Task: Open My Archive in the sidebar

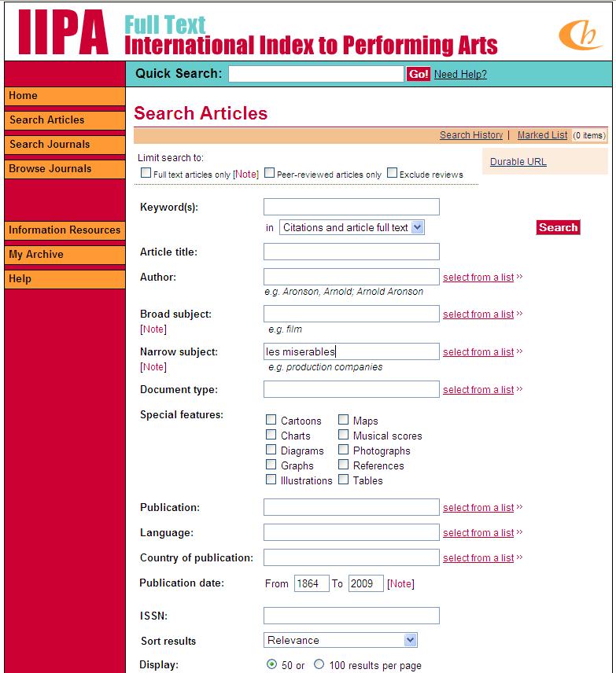Action: pyautogui.click(x=65, y=255)
